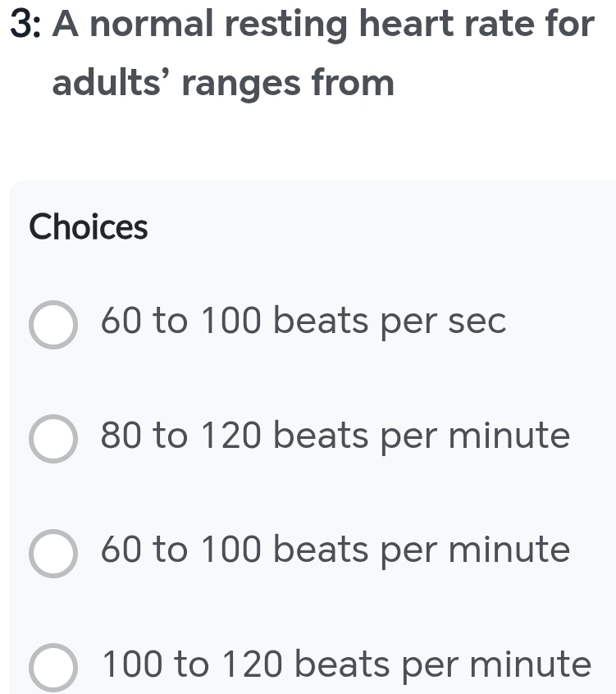This screenshot has width=616, height=694.
Task: Select the "60 to 100 beats per minute" radio button
Action: pos(52,554)
